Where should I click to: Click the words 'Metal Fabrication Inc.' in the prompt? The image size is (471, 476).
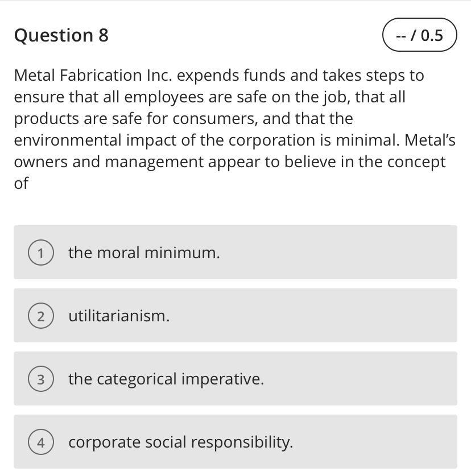point(93,75)
